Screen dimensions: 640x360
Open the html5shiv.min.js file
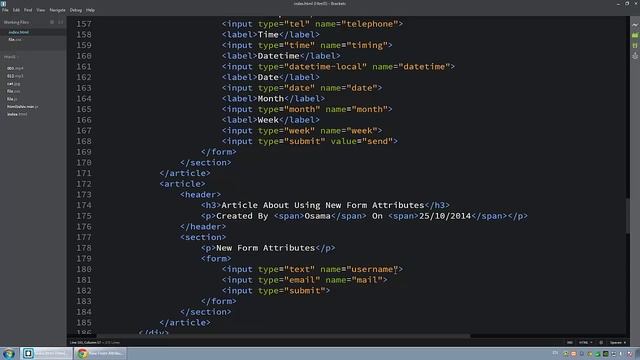click(22, 107)
